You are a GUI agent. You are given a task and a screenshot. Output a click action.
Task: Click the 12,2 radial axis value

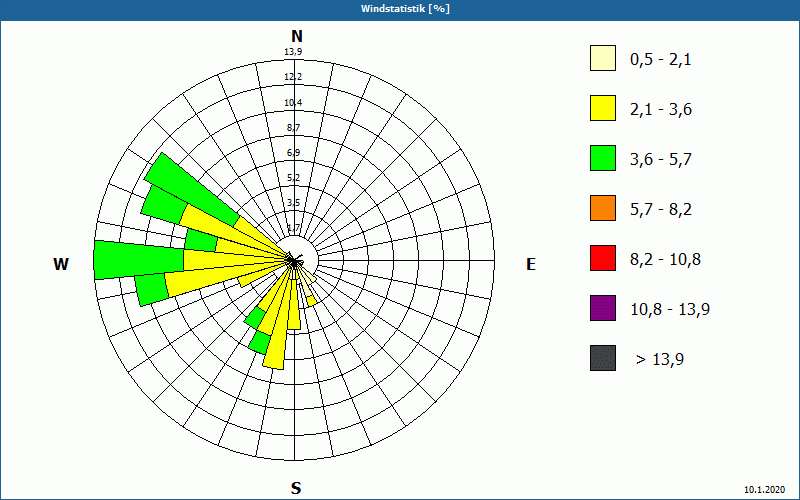point(293,77)
